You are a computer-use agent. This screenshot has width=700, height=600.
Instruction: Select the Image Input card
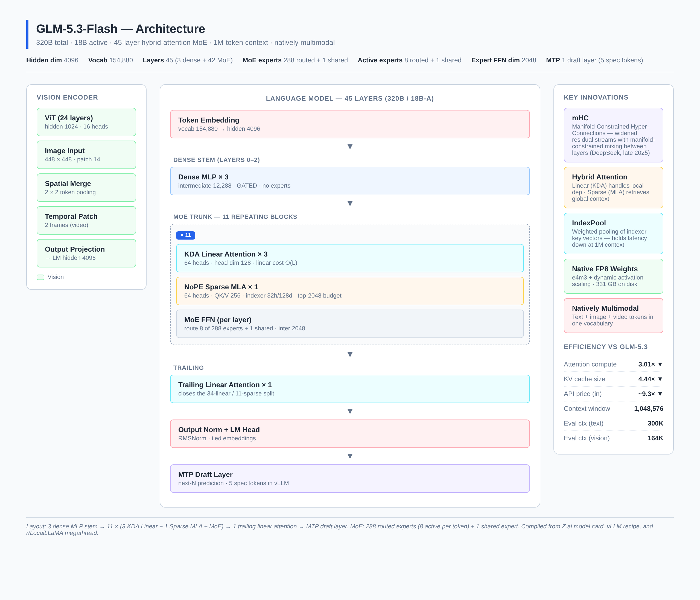point(86,155)
